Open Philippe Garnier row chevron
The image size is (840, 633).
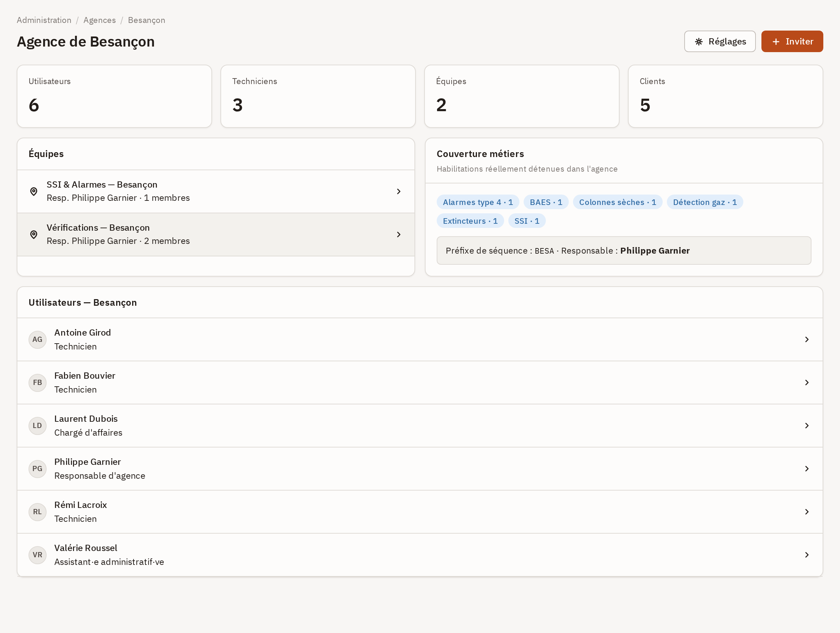coord(807,469)
